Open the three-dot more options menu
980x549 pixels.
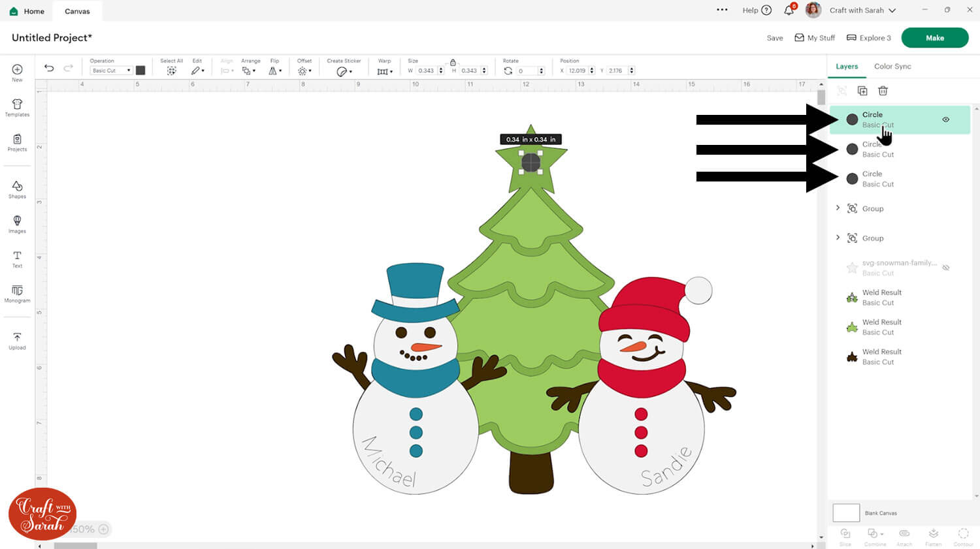click(x=722, y=10)
